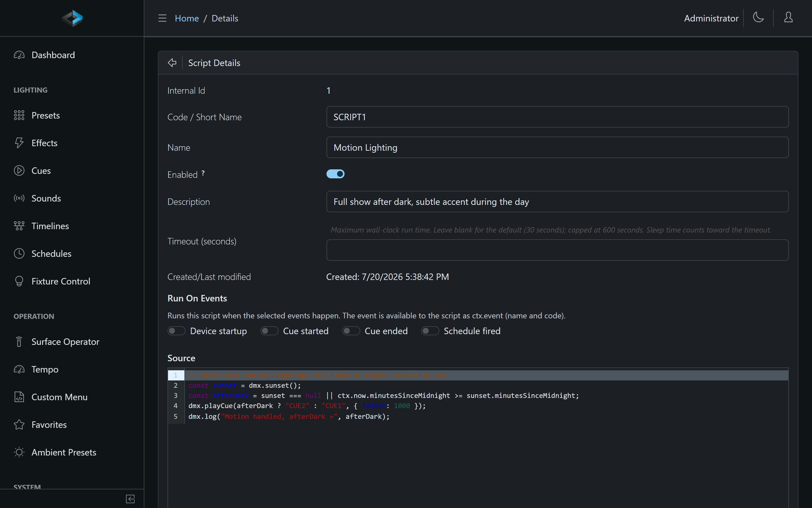Screen dimensions: 812x508
Task: Open the Timelines menu item
Action: (x=72, y=226)
